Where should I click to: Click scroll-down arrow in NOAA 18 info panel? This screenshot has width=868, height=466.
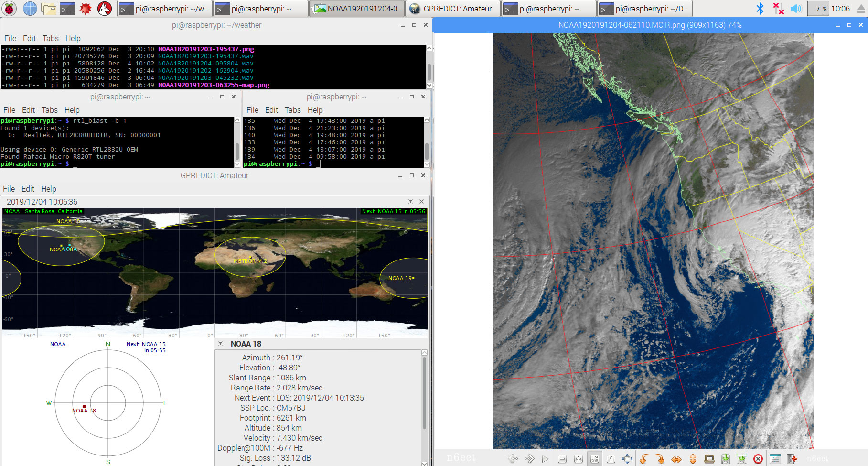point(424,463)
